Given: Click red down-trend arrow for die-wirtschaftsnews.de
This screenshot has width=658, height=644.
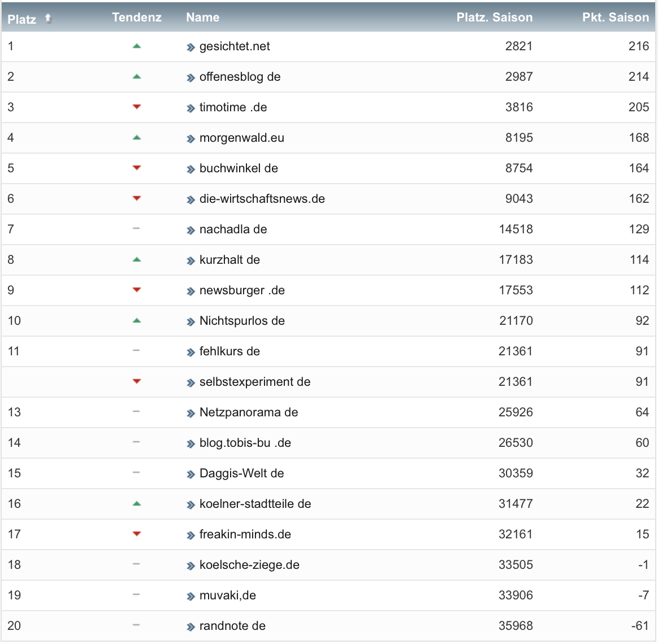Looking at the screenshot, I should 136,198.
